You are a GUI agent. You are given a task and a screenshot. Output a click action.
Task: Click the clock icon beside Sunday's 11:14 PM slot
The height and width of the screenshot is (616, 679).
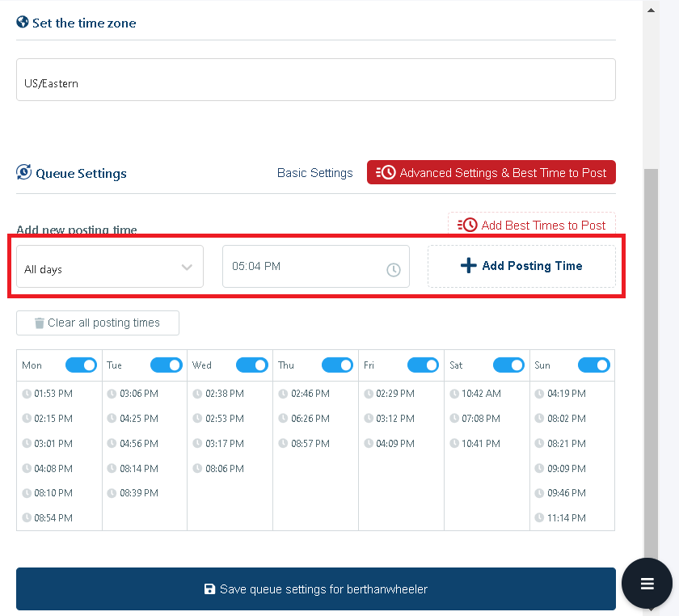[x=541, y=517]
